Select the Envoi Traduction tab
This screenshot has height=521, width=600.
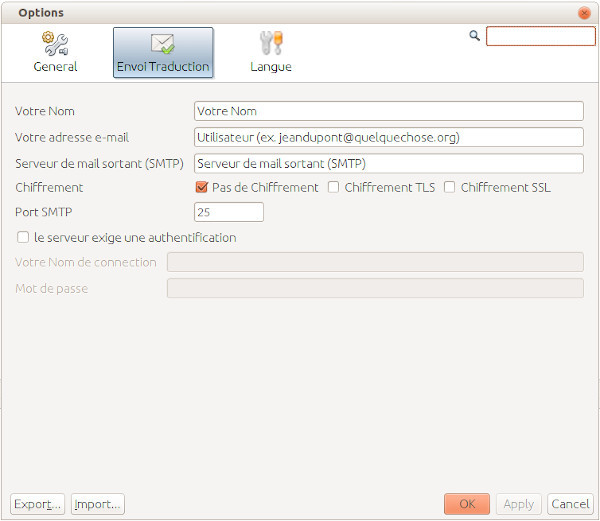163,52
